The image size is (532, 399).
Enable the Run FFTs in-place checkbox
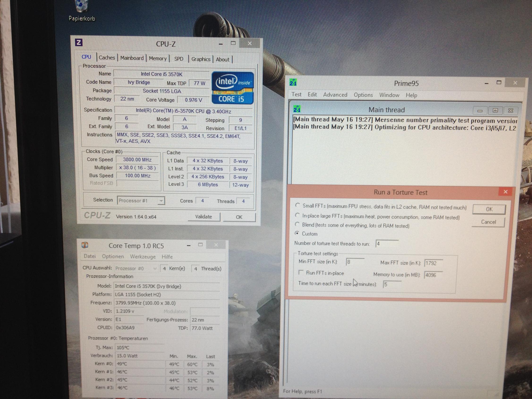click(300, 272)
